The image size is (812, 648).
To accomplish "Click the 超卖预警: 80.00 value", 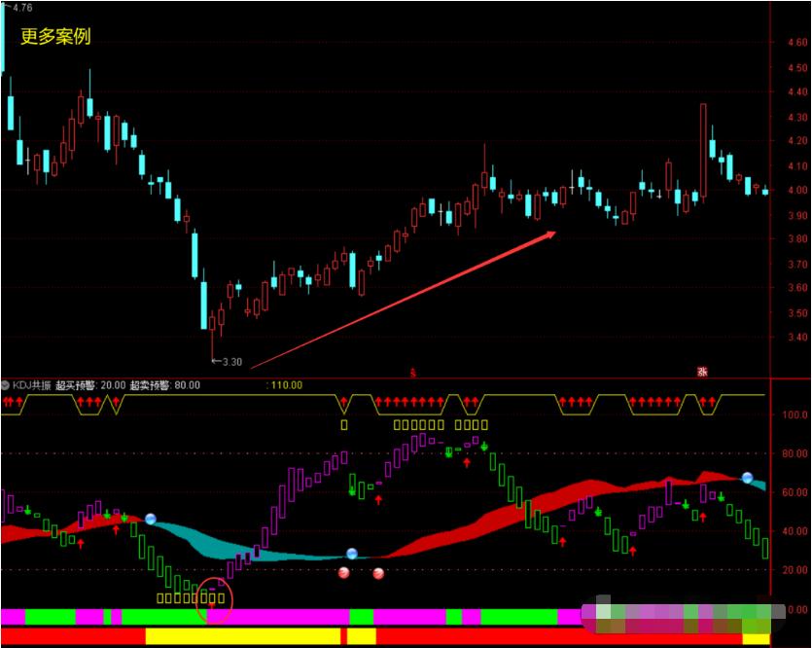I will [164, 385].
